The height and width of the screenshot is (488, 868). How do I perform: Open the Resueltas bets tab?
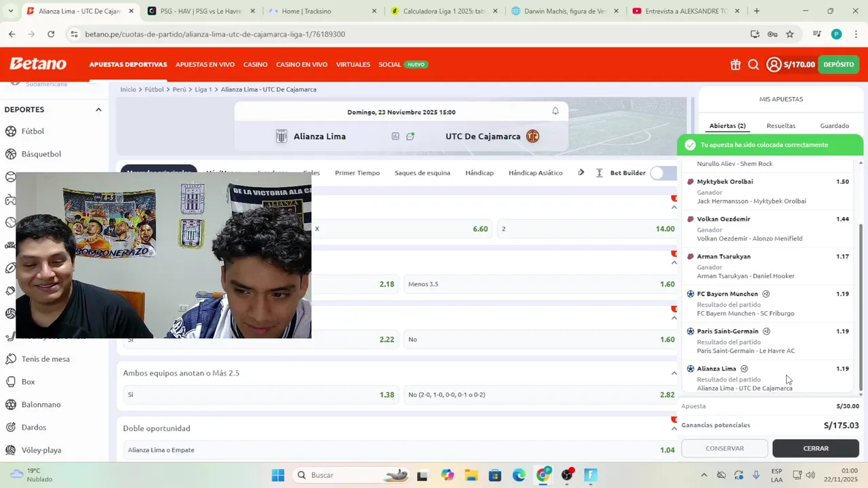point(781,126)
